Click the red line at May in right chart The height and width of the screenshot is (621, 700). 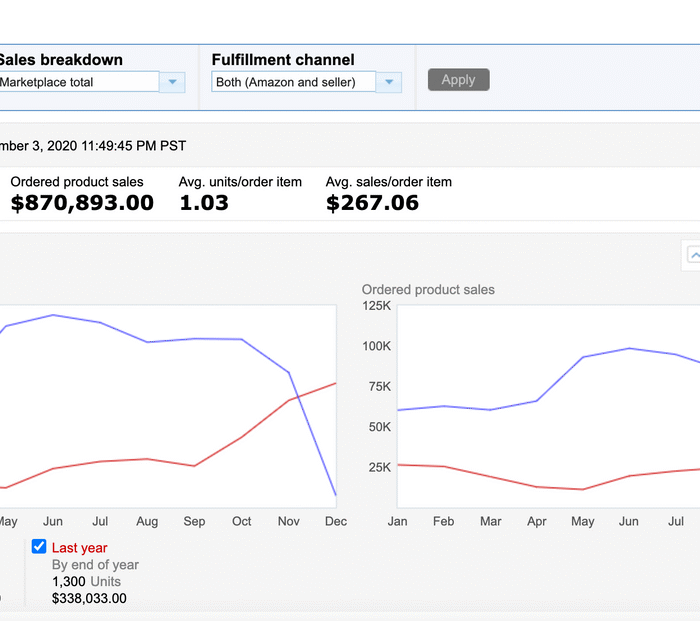click(582, 489)
